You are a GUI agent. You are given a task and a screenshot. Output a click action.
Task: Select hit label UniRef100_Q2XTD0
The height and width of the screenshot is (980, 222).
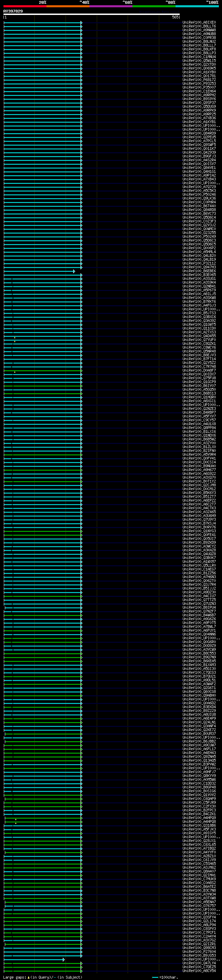199,65
